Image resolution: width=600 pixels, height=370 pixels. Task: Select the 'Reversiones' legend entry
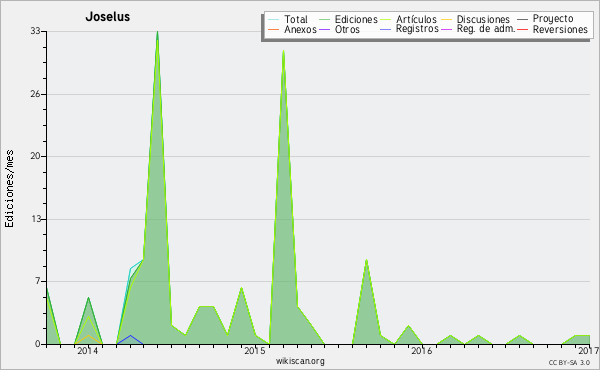pyautogui.click(x=560, y=29)
